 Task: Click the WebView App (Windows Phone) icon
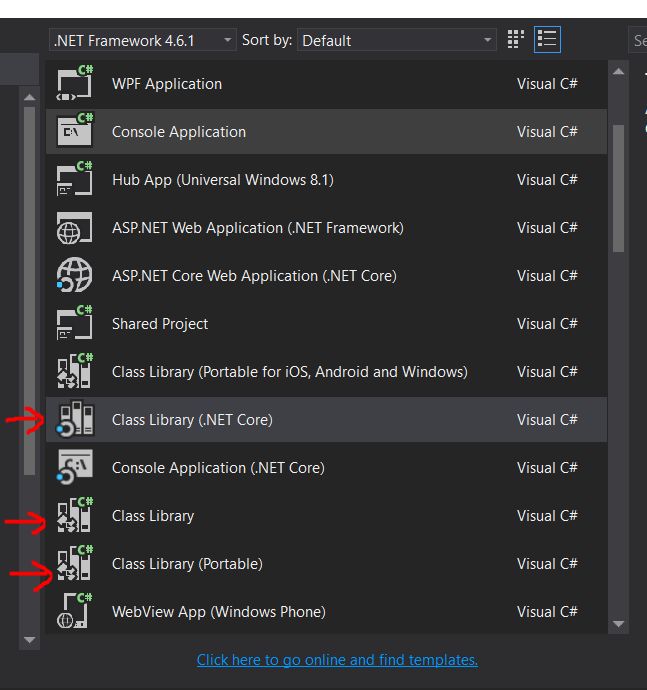click(75, 612)
